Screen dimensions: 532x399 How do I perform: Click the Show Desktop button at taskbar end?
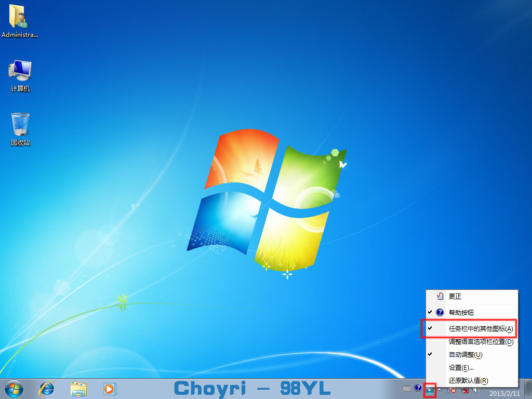(528, 389)
